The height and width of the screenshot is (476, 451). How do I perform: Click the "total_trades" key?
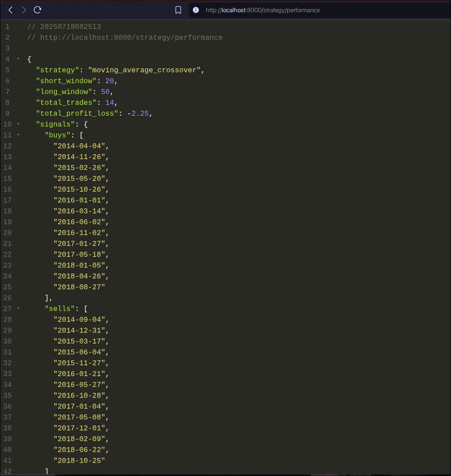[x=66, y=103]
